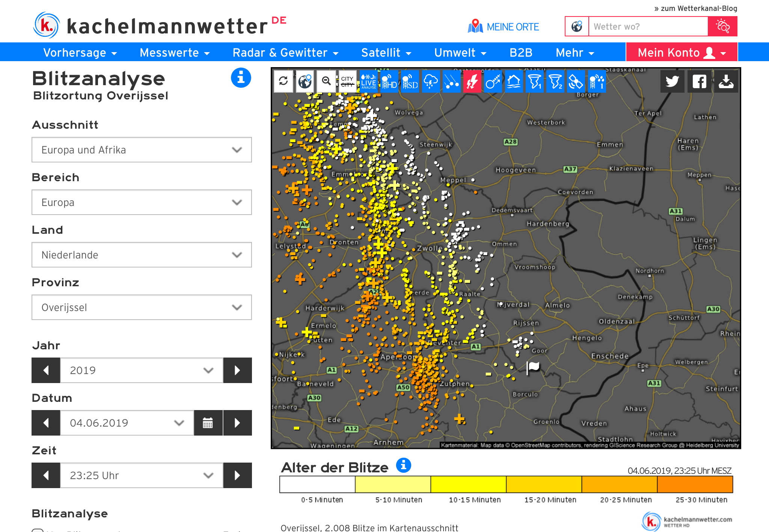Expand the Land dropdown showing Niederlande
The image size is (769, 532).
point(142,255)
